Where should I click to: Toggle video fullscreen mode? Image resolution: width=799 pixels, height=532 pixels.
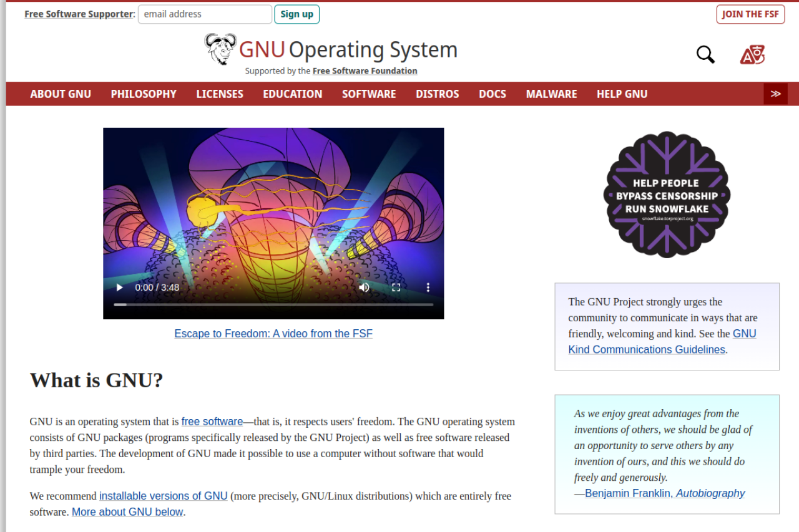coord(396,288)
